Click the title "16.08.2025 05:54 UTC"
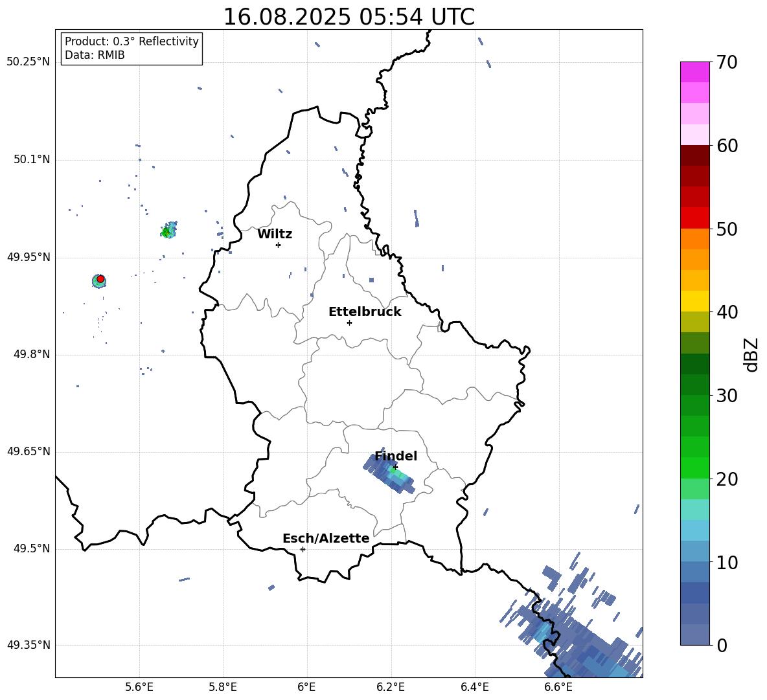Screen dimensions: 767x700 (x=349, y=17)
